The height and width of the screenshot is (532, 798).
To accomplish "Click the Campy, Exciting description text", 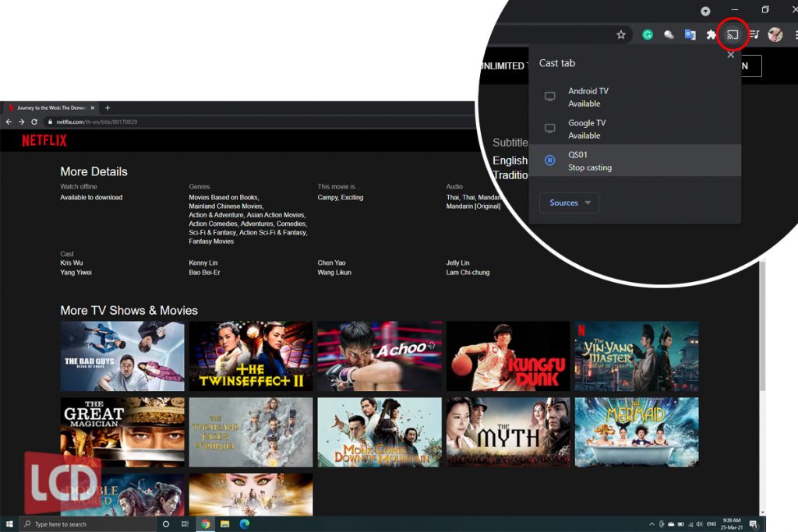I will tap(341, 197).
